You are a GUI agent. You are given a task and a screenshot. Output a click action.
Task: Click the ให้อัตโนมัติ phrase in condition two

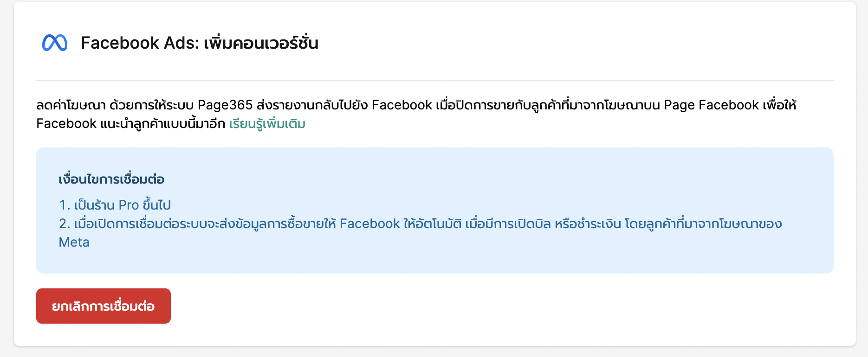[x=432, y=224]
